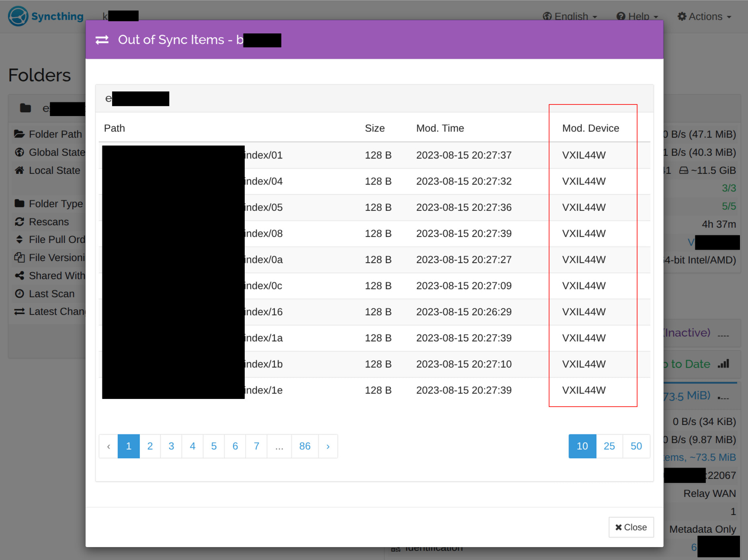Image resolution: width=748 pixels, height=560 pixels.
Task: Click the Global State globe icon
Action: coord(19,152)
